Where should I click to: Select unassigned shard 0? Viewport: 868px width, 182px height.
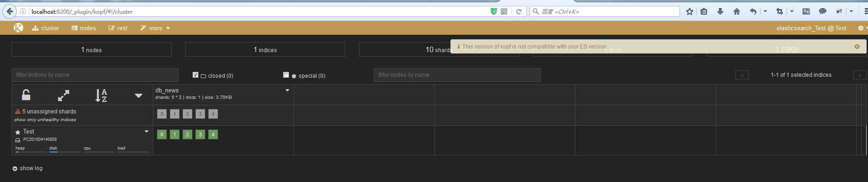tap(162, 114)
